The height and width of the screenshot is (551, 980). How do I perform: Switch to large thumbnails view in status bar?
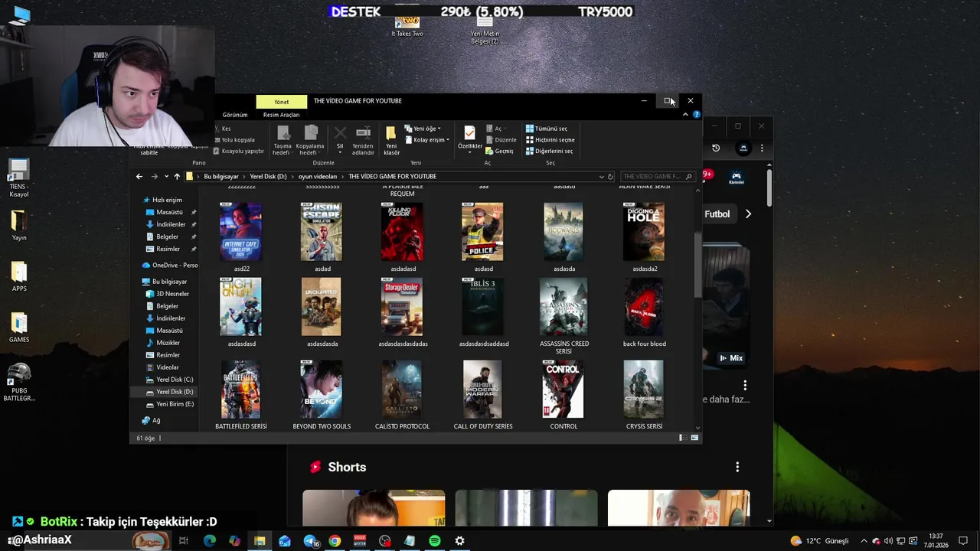click(x=694, y=438)
